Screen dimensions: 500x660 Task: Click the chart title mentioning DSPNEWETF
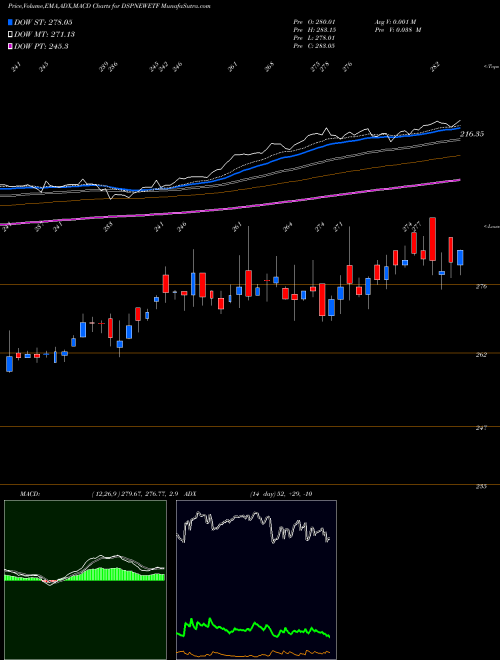(109, 6)
